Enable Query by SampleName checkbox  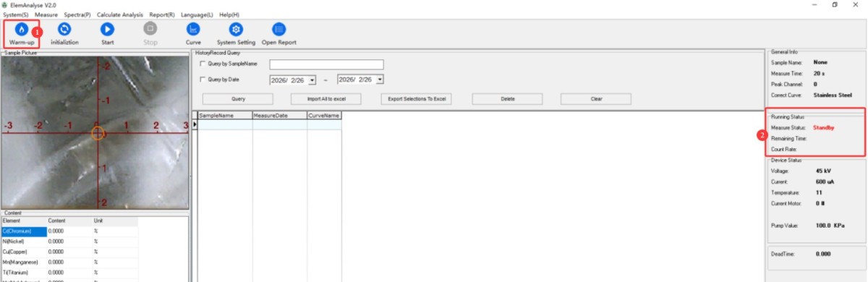click(x=203, y=64)
